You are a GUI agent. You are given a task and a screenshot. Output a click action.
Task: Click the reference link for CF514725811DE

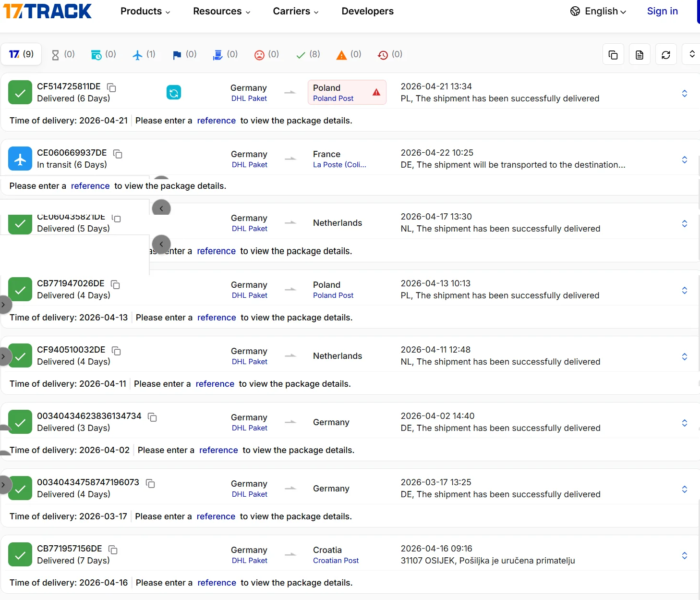pyautogui.click(x=216, y=121)
